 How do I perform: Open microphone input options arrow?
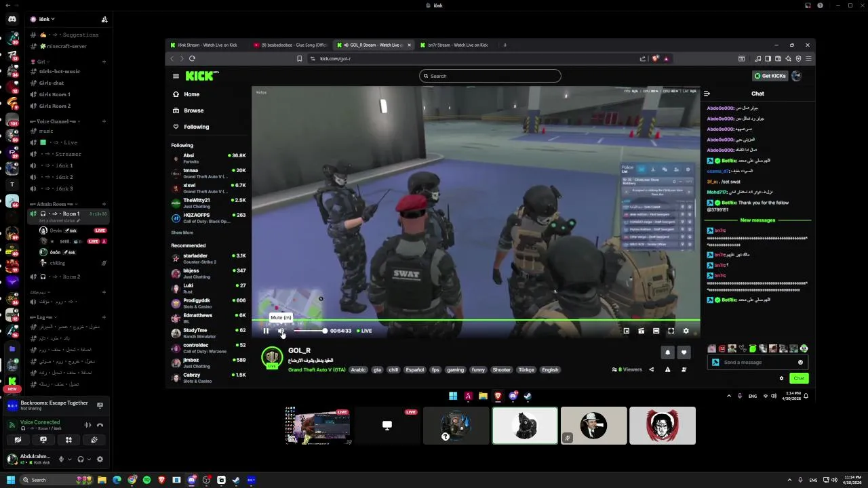tap(69, 460)
